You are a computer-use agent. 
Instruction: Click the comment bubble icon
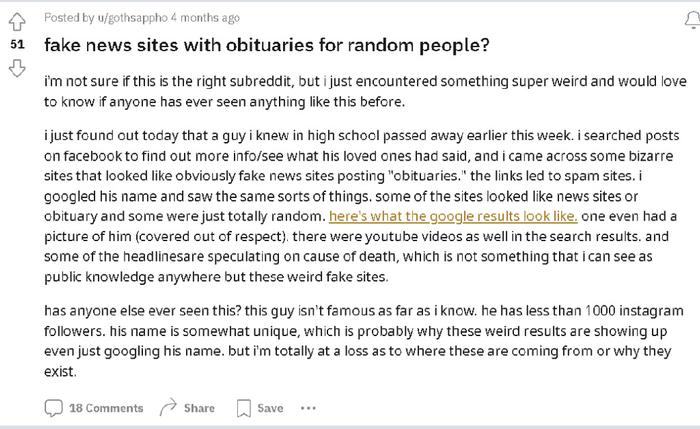click(54, 408)
